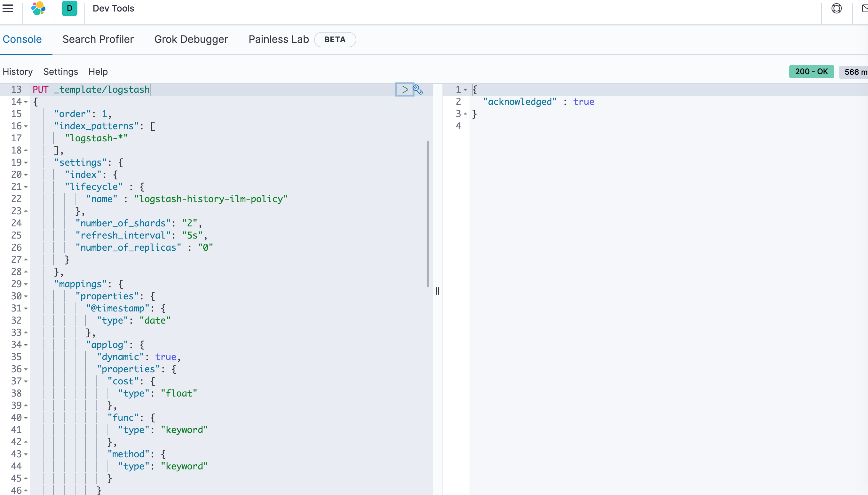The image size is (868, 495).
Task: Open the hamburger navigation menu
Action: click(x=7, y=8)
